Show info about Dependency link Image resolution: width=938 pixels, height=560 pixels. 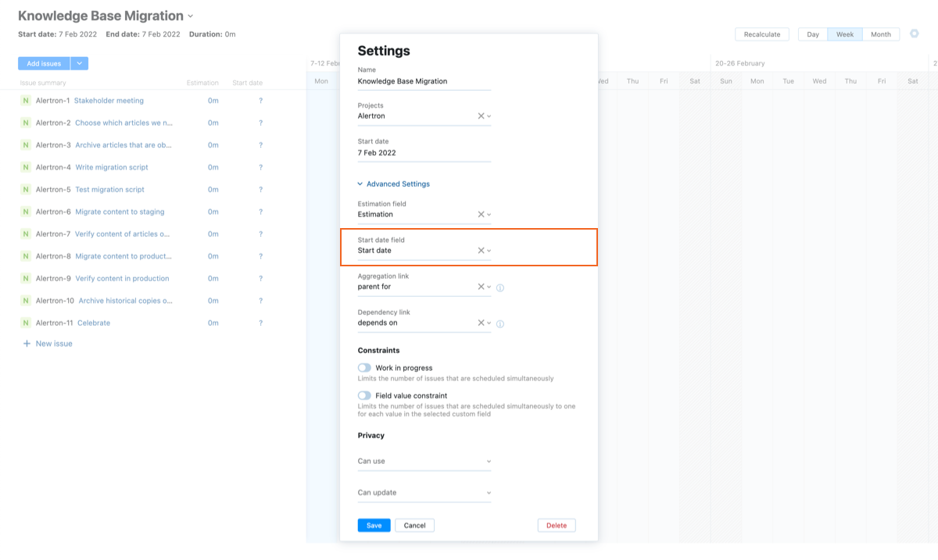500,323
